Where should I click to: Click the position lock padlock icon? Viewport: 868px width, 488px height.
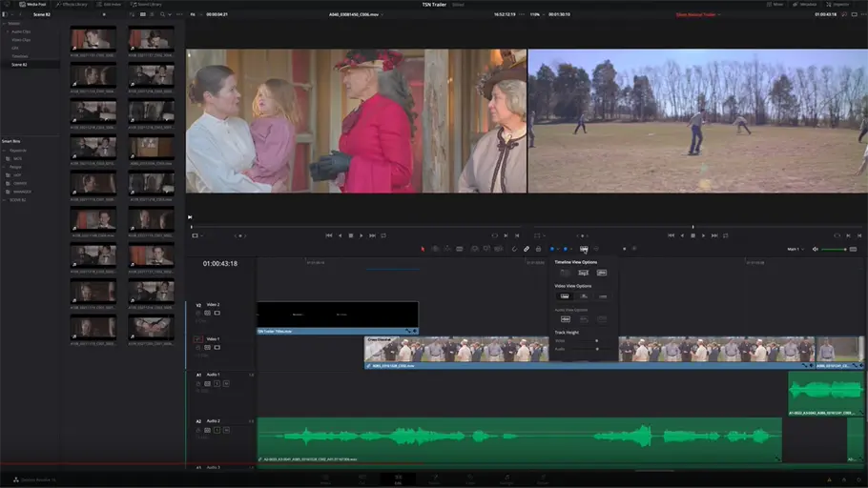click(x=539, y=249)
